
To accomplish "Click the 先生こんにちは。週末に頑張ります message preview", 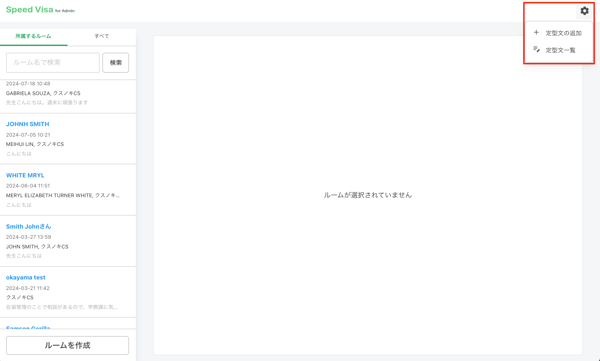I will [47, 103].
